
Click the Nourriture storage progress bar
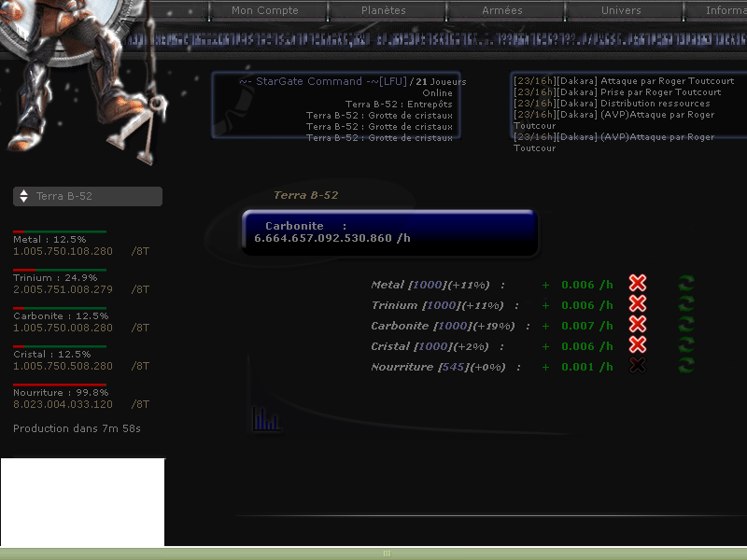60,385
